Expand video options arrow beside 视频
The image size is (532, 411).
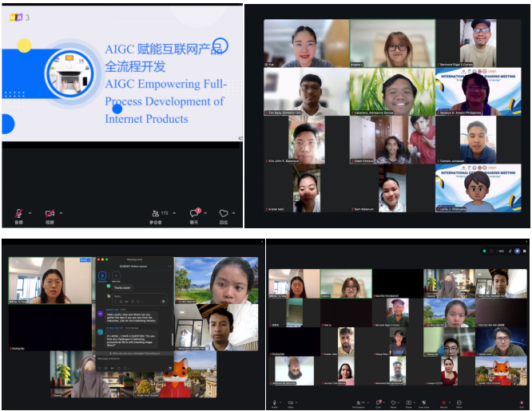[x=61, y=213]
